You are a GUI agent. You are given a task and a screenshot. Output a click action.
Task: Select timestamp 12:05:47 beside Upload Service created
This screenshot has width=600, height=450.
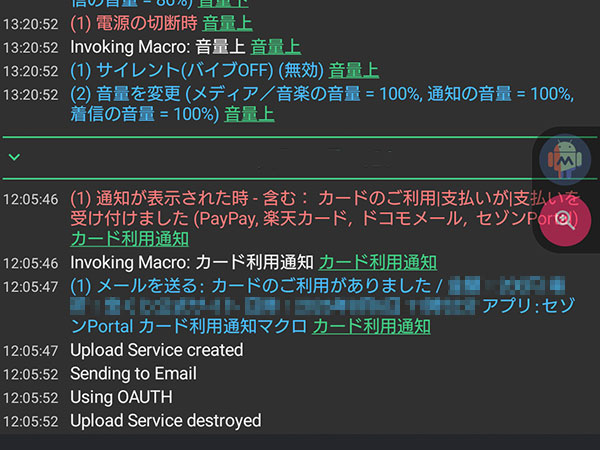click(x=31, y=351)
